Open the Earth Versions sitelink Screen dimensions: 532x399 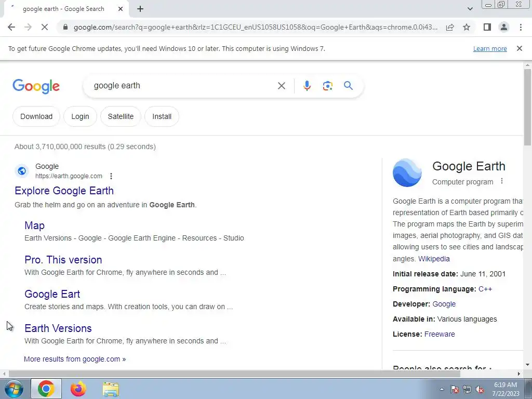coord(58,328)
